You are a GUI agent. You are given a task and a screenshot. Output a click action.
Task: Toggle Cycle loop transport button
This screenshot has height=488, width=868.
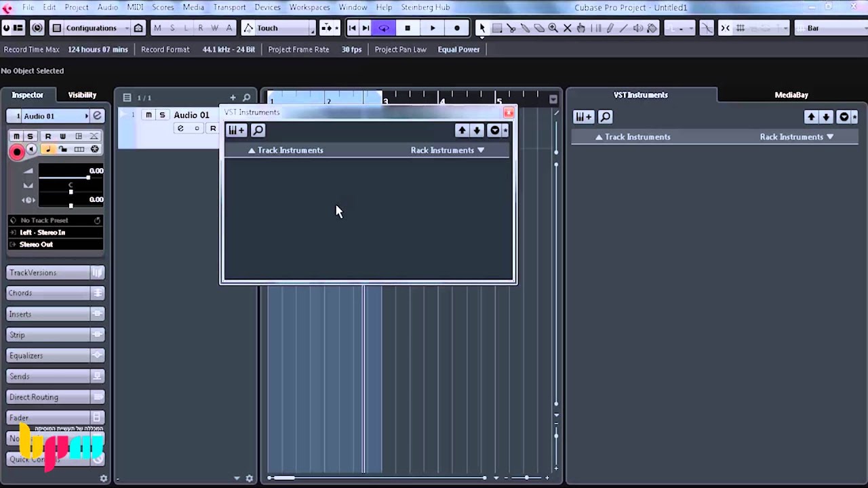tap(384, 28)
